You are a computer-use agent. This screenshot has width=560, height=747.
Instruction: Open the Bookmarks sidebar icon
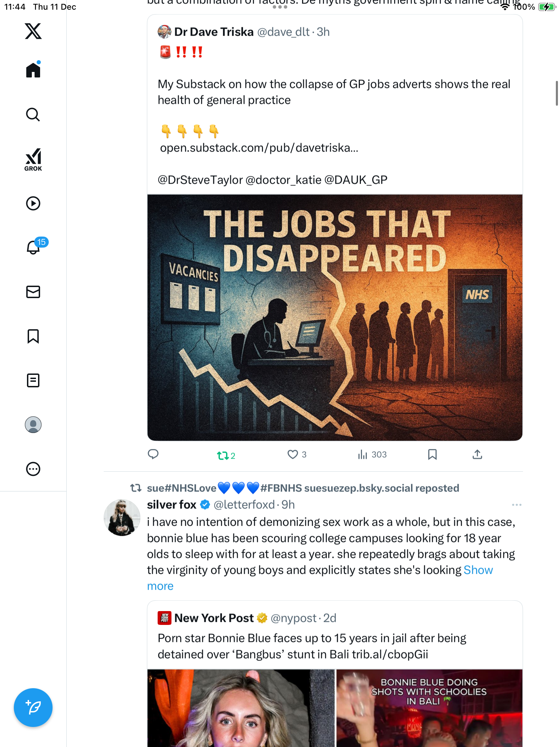pyautogui.click(x=33, y=336)
